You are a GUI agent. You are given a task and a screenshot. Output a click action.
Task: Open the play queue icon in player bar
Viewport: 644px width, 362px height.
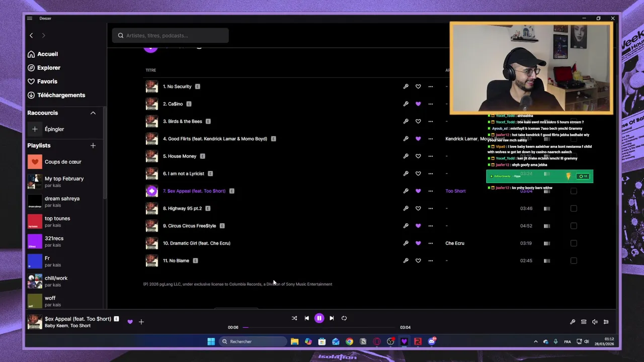tap(584, 322)
